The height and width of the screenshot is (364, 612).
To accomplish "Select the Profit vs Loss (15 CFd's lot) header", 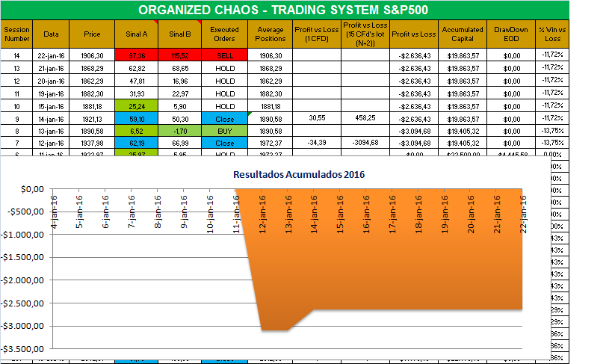I will click(x=365, y=34).
